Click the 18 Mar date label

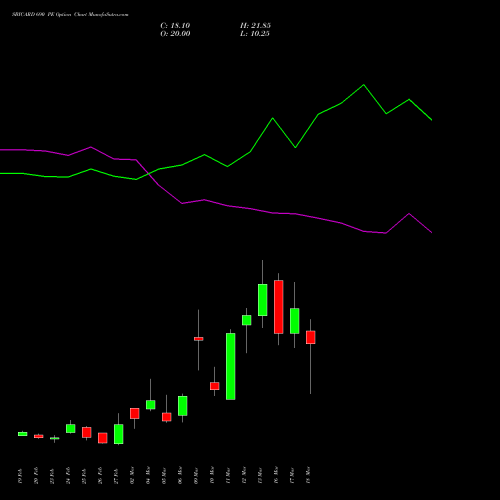click(x=308, y=475)
